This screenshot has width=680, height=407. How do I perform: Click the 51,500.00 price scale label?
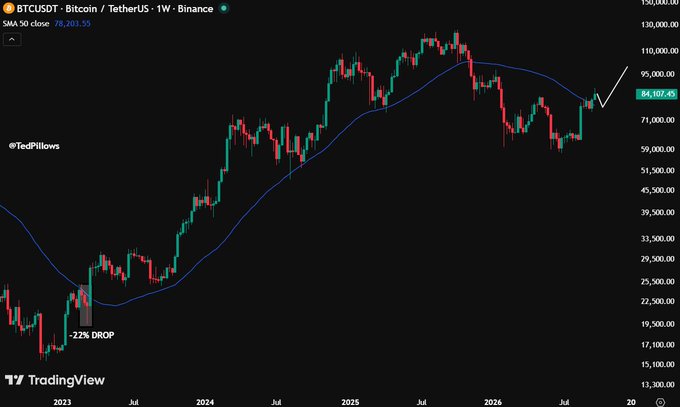pyautogui.click(x=659, y=171)
